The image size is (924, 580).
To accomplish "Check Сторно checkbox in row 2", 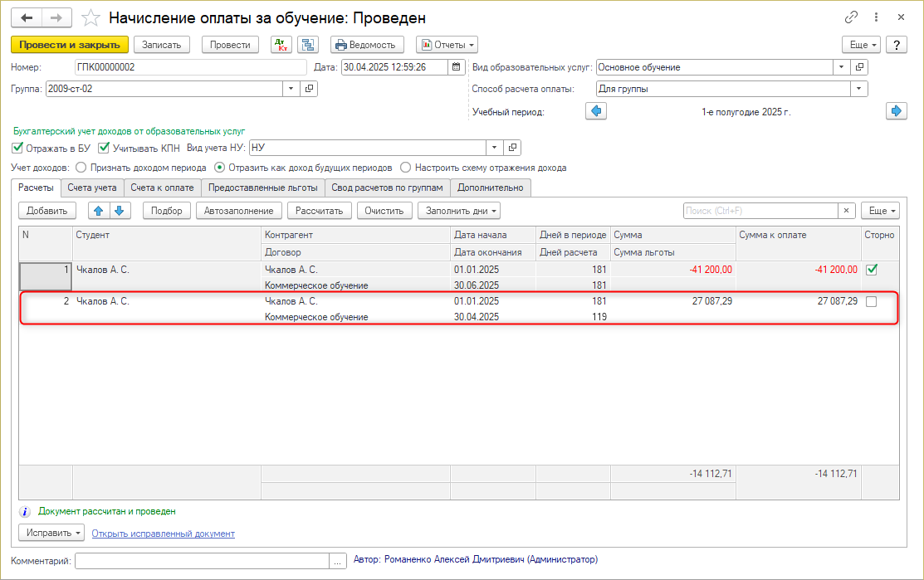I will tap(872, 301).
